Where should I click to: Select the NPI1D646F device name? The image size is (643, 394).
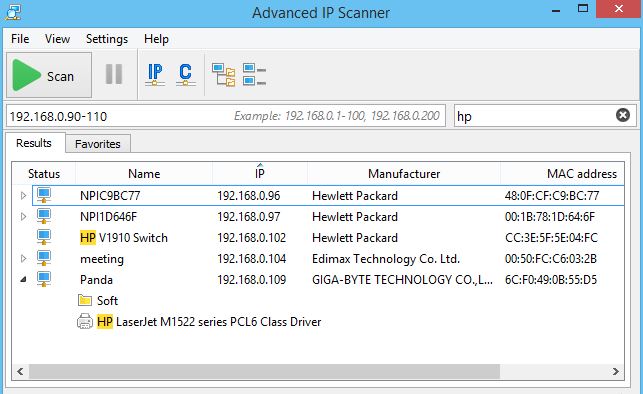109,216
